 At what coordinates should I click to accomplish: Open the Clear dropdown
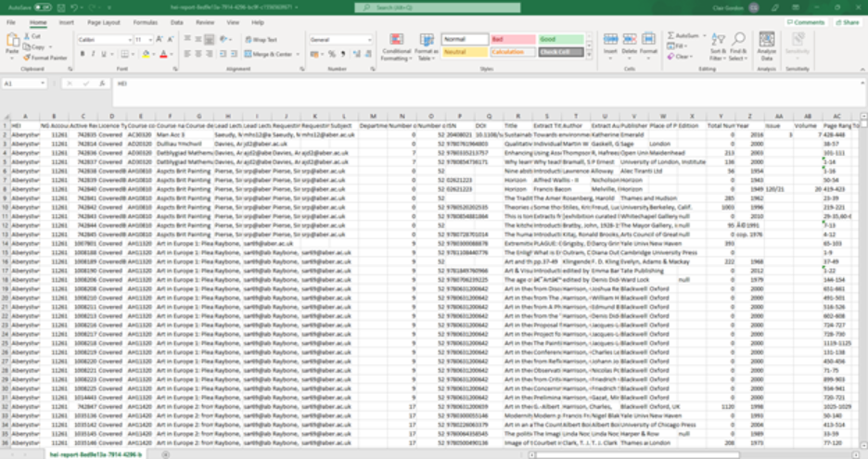(x=679, y=57)
